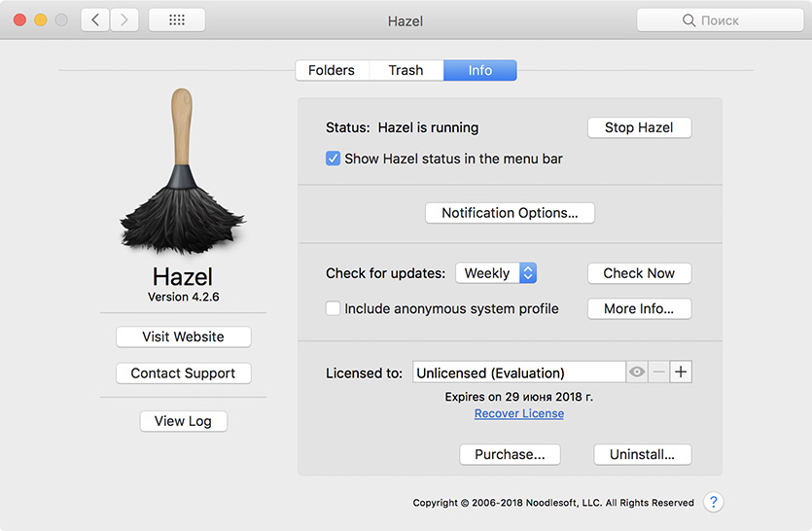Enable Include anonymous system profile checkbox
Screen dimensions: 812x531
pyautogui.click(x=333, y=308)
